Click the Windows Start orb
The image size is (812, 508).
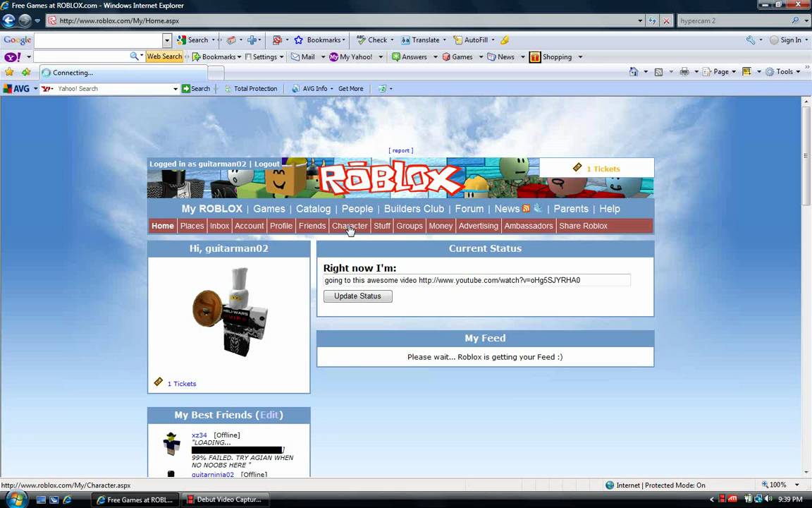pyautogui.click(x=16, y=500)
